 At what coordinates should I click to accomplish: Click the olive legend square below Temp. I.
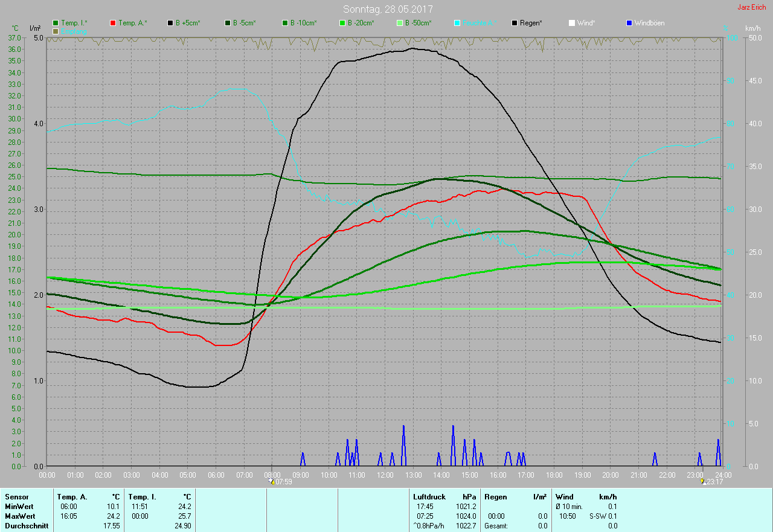click(56, 31)
